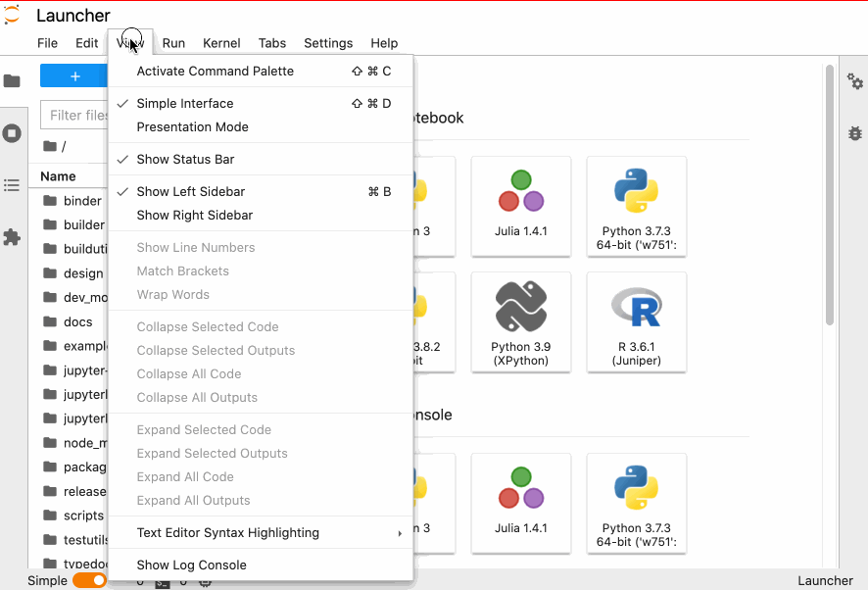Image resolution: width=868 pixels, height=590 pixels.
Task: Open the Extension Manager puzzle icon
Action: pos(12,237)
